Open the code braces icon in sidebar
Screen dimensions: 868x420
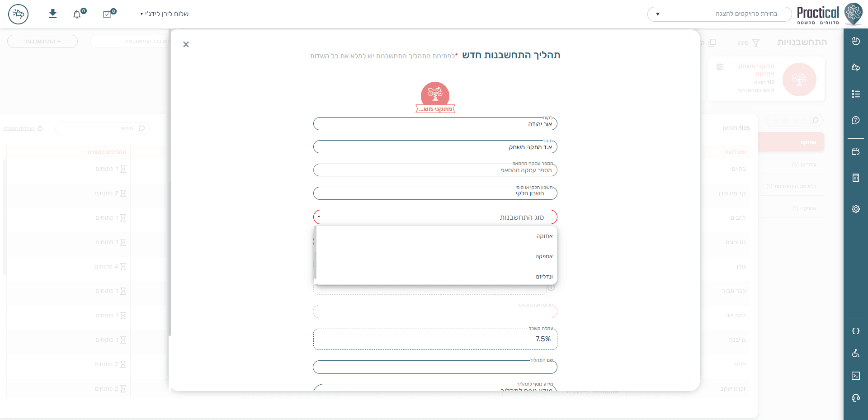pyautogui.click(x=855, y=331)
